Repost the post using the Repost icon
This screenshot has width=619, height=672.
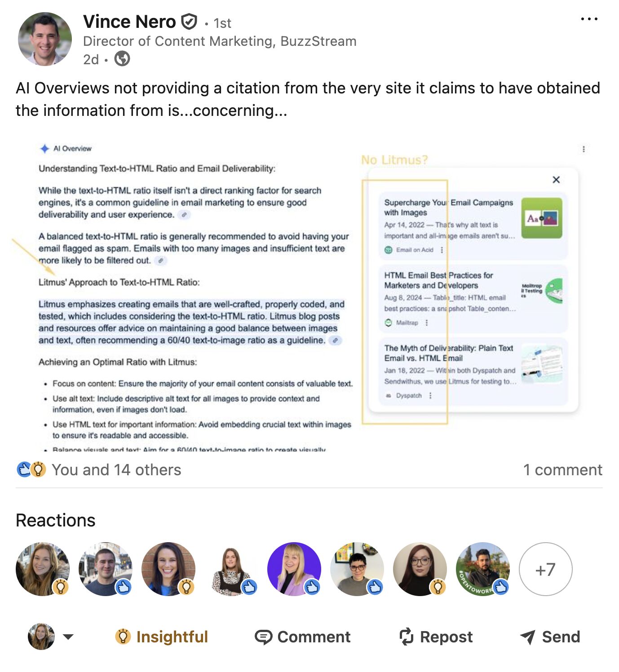(407, 637)
